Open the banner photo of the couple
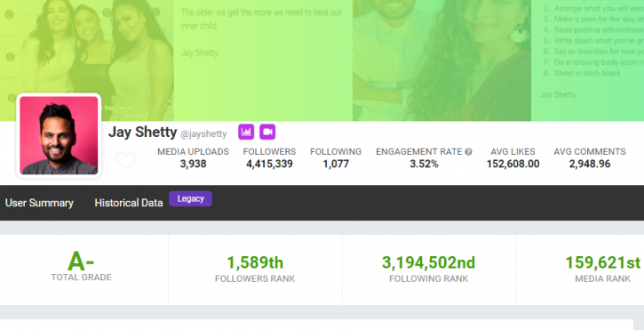 coord(441,60)
